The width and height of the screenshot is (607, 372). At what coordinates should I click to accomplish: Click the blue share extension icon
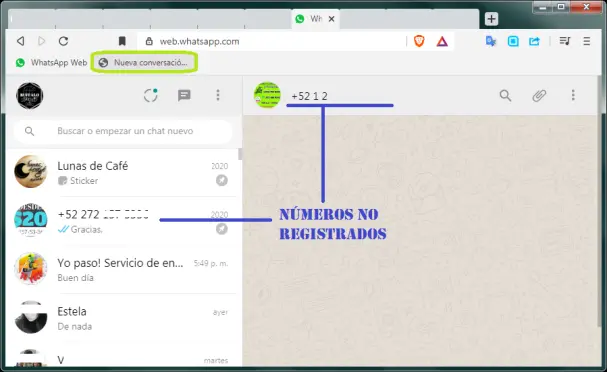(x=534, y=41)
